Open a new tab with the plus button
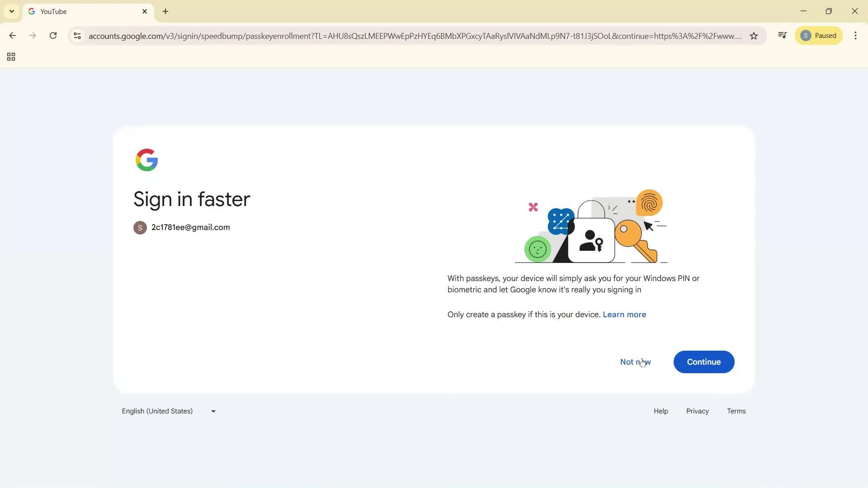This screenshot has width=868, height=488. coord(165,11)
